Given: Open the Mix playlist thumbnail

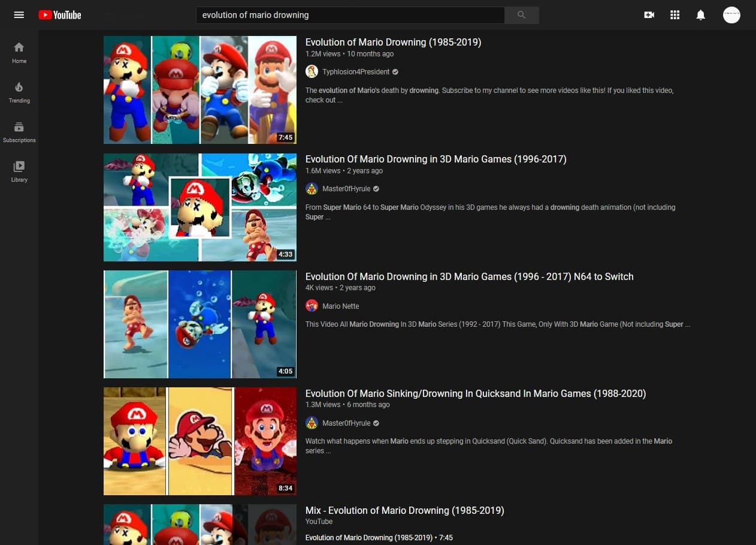Looking at the screenshot, I should pos(200,525).
